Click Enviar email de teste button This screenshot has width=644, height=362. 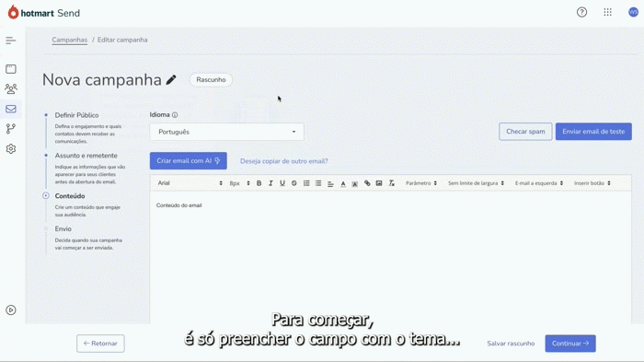pyautogui.click(x=593, y=132)
